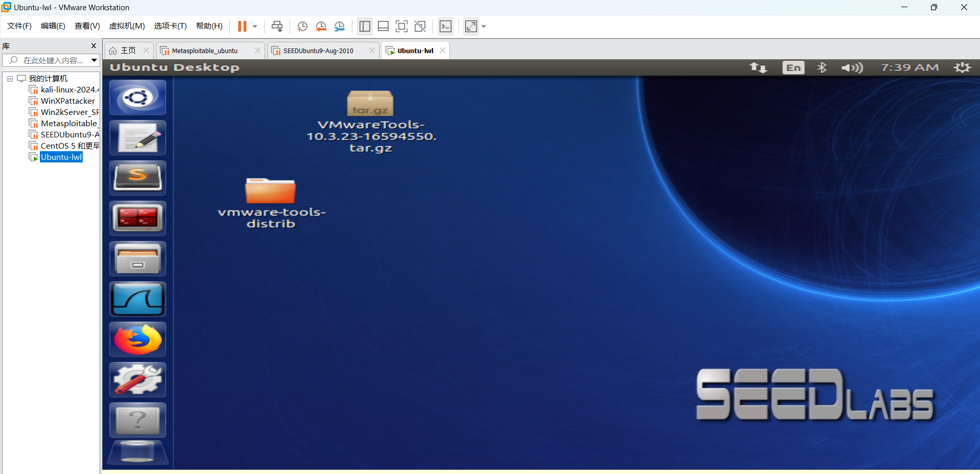The width and height of the screenshot is (980, 474).
Task: Close the 主页 tab
Action: pos(146,51)
